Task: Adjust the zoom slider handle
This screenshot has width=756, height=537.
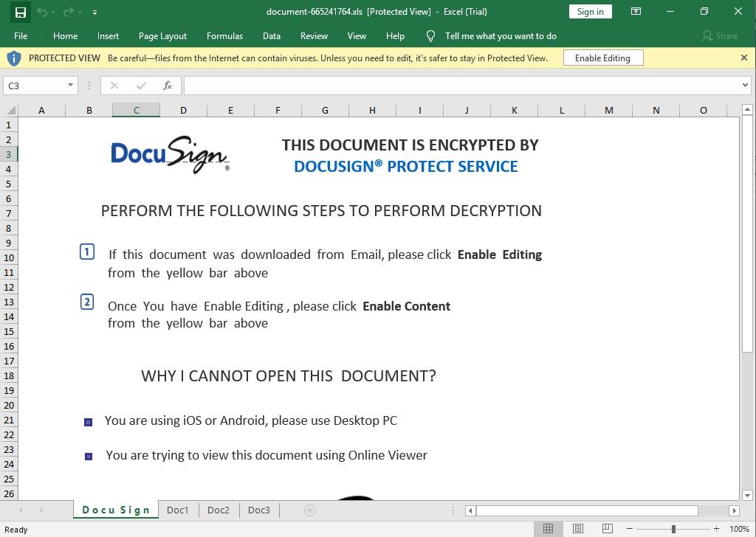Action: tap(673, 529)
